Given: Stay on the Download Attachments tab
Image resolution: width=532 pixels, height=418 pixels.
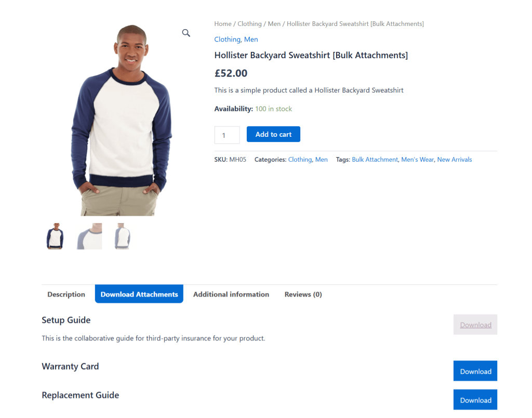Looking at the screenshot, I should click(x=139, y=294).
